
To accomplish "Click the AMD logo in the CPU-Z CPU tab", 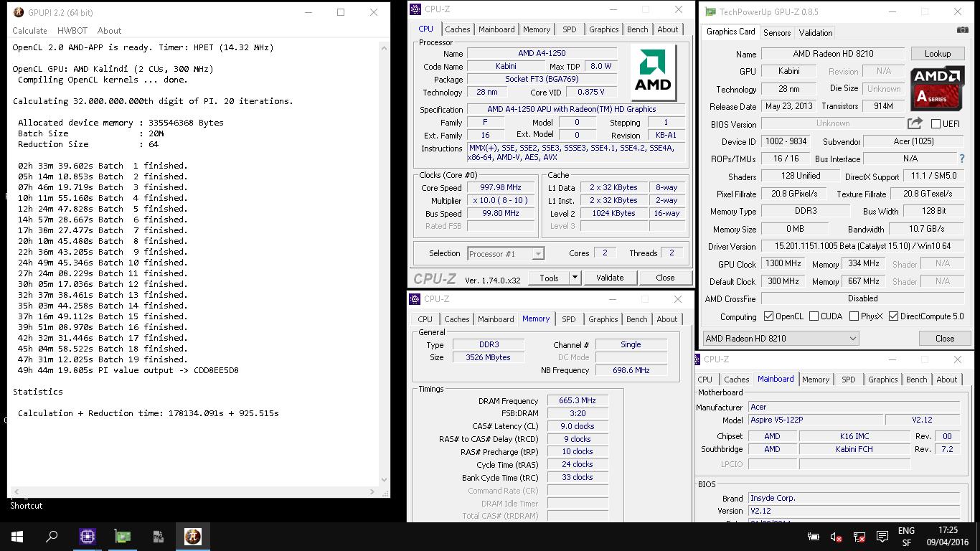I will tap(653, 72).
